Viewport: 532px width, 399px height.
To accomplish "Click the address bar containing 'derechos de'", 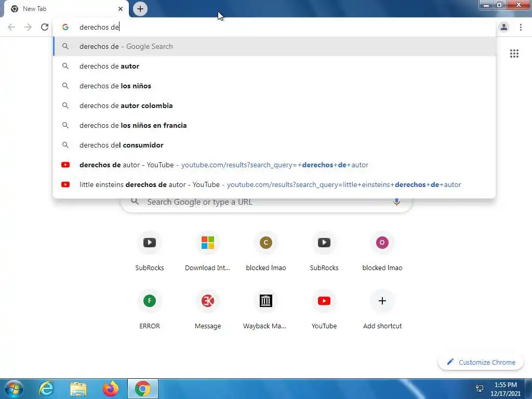I will pos(274,27).
